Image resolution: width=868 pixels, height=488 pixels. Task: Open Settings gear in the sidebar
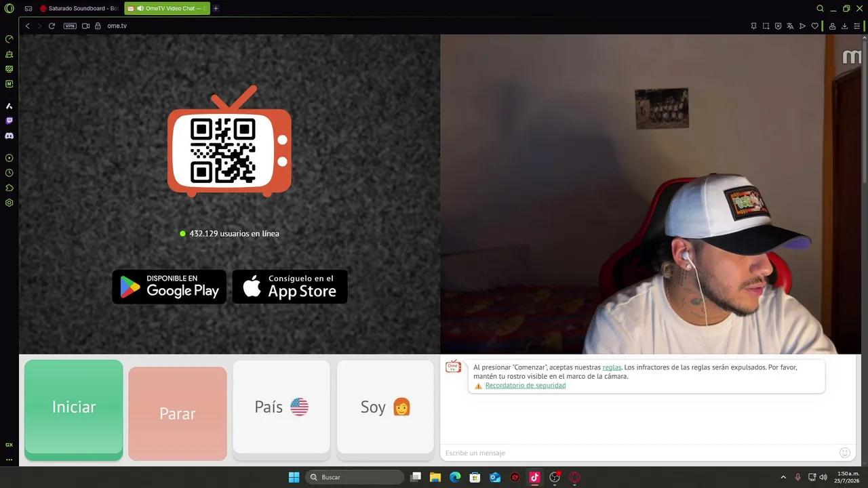pyautogui.click(x=9, y=203)
